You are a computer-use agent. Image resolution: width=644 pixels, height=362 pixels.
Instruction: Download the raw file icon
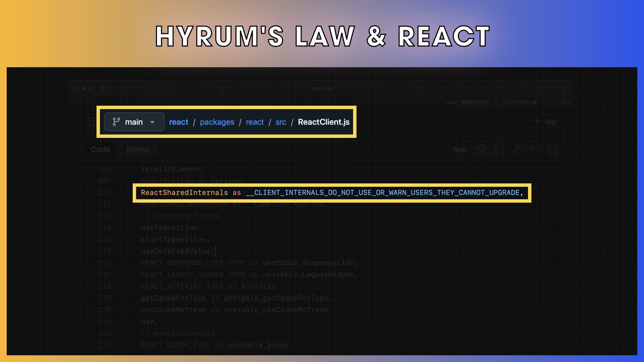tap(496, 149)
